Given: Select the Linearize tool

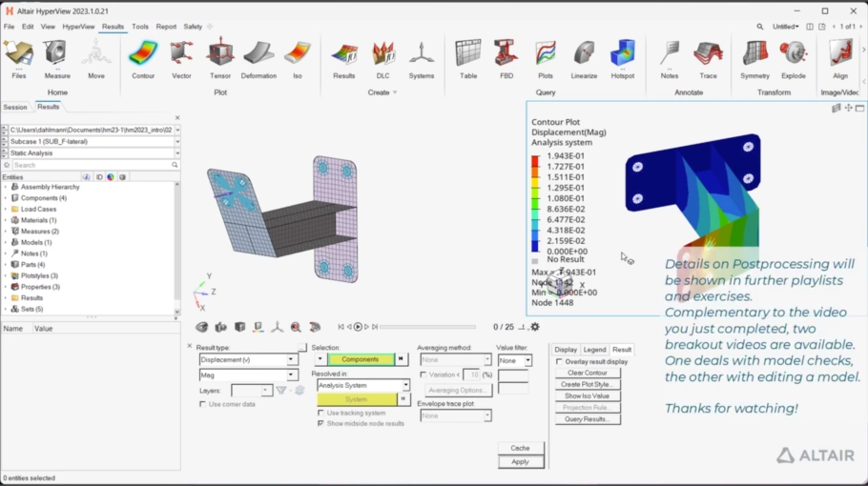Looking at the screenshot, I should pos(584,59).
